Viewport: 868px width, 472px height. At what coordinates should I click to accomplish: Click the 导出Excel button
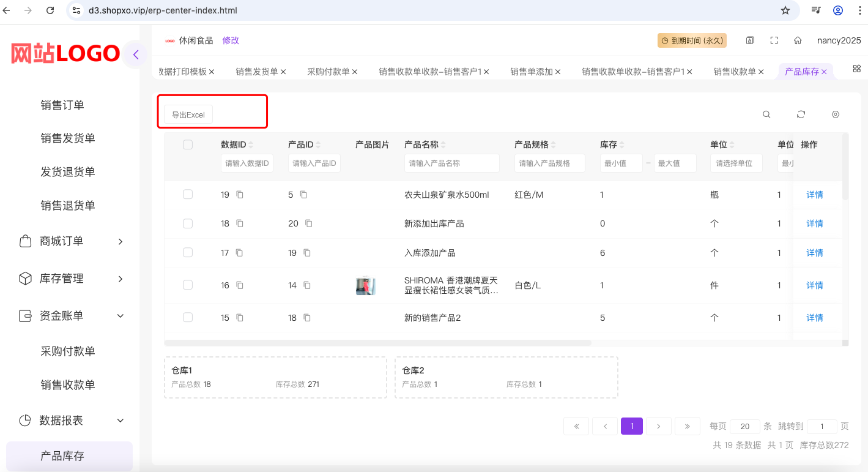pyautogui.click(x=188, y=114)
